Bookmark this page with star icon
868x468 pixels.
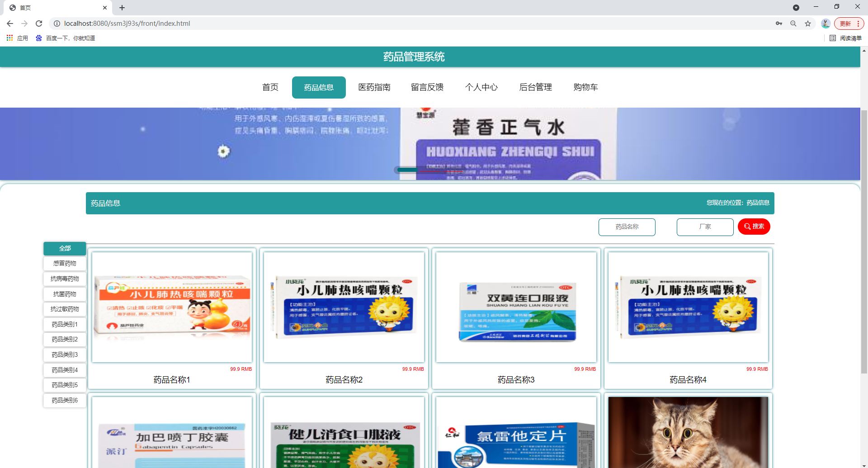pos(808,24)
